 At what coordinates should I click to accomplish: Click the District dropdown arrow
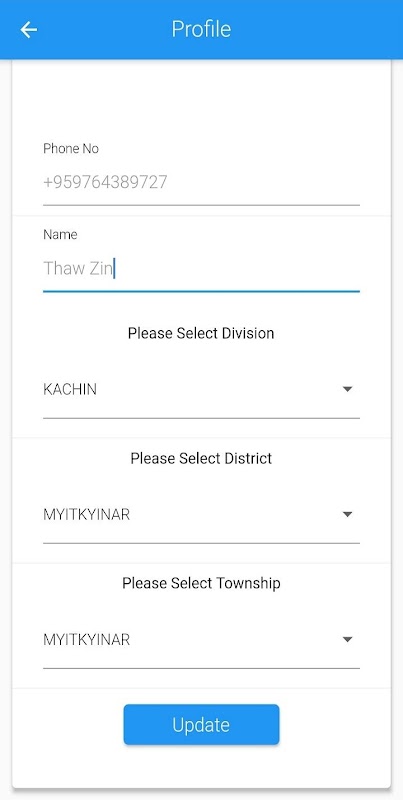pos(347,514)
